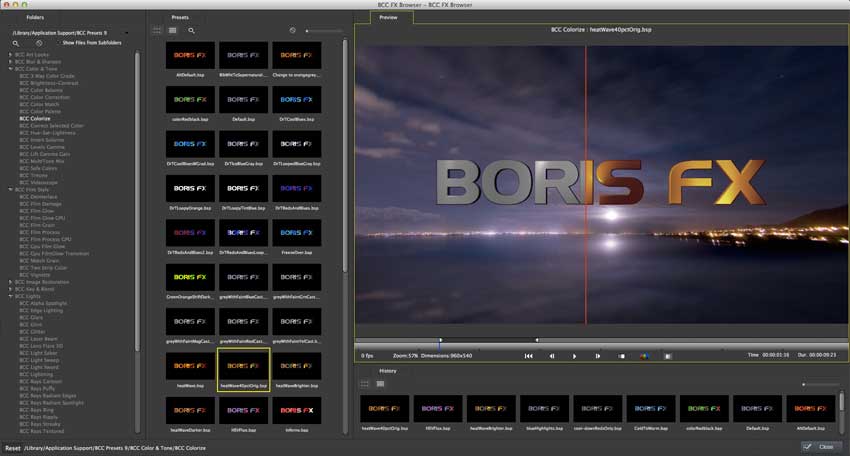The height and width of the screenshot is (456, 850).
Task: Step forward one frame in preview
Action: 598,356
